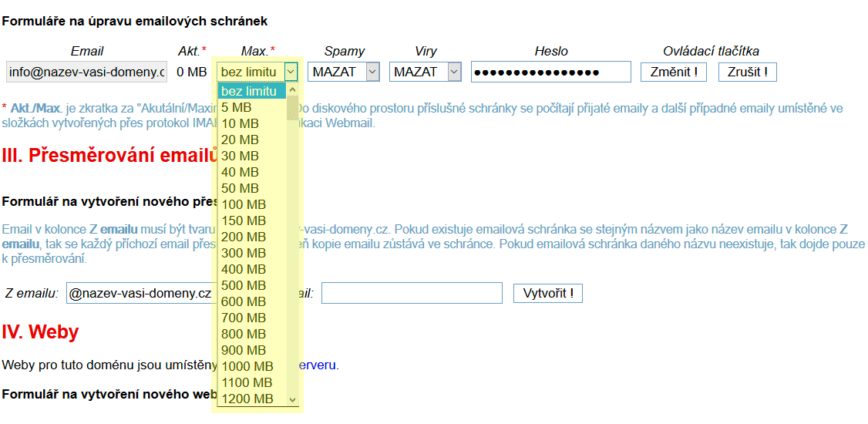This screenshot has height=424, width=868.
Task: Select the 1000 MB option
Action: [247, 367]
